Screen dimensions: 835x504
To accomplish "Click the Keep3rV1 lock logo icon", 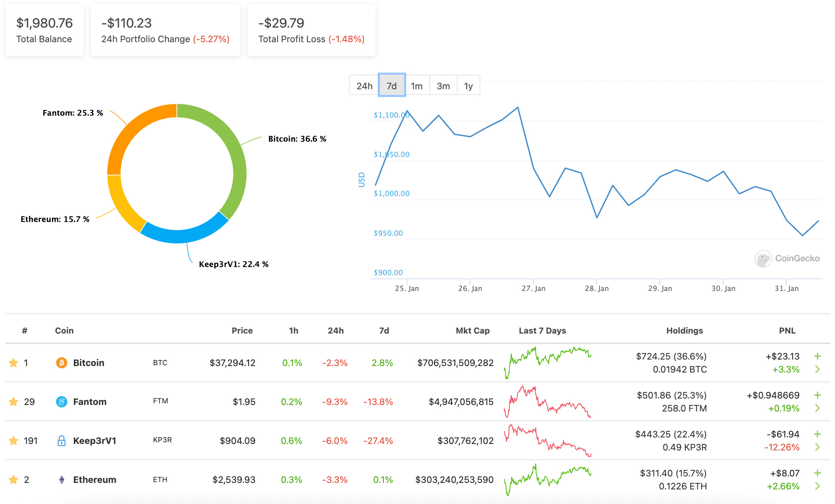I will point(62,441).
